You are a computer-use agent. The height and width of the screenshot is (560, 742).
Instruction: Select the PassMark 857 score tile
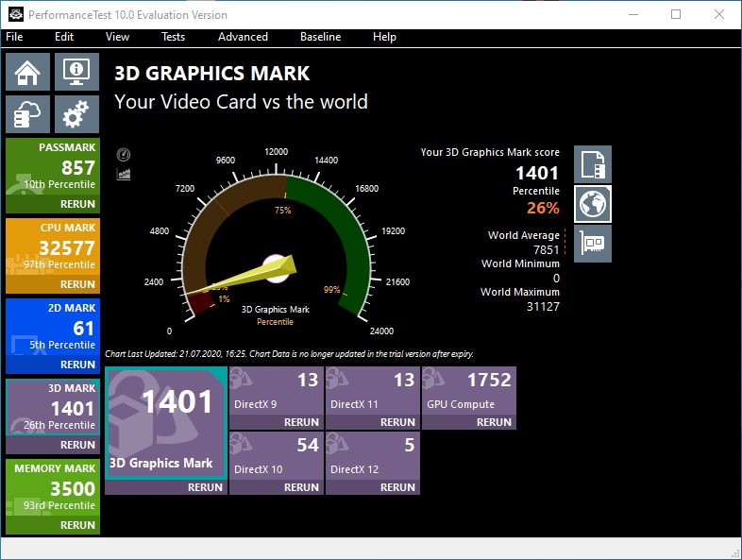point(53,166)
